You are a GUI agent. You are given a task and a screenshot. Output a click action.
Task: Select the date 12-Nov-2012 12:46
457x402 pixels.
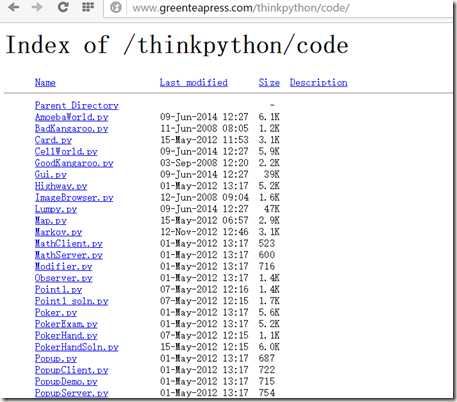click(x=204, y=232)
